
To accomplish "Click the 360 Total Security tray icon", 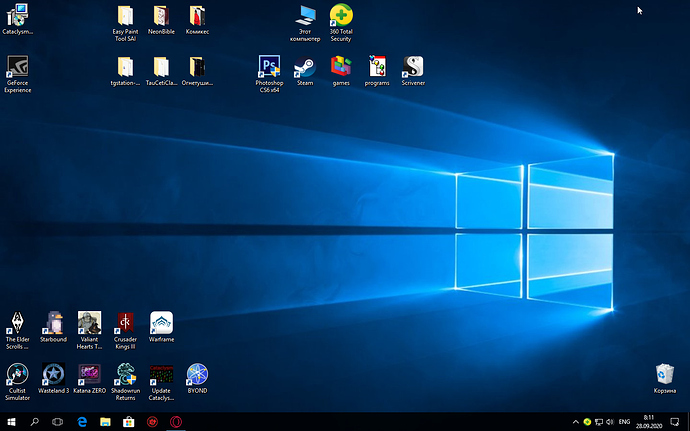I will tap(587, 422).
